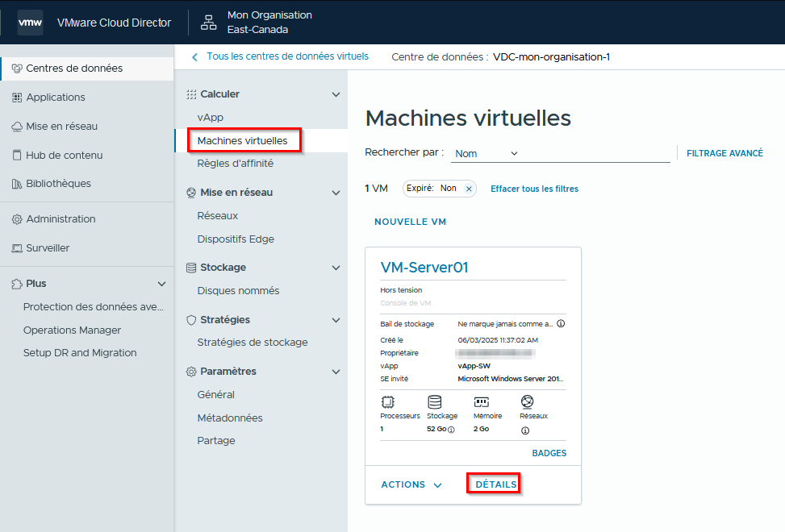Click Tous les centres de données virtuels link

click(287, 56)
